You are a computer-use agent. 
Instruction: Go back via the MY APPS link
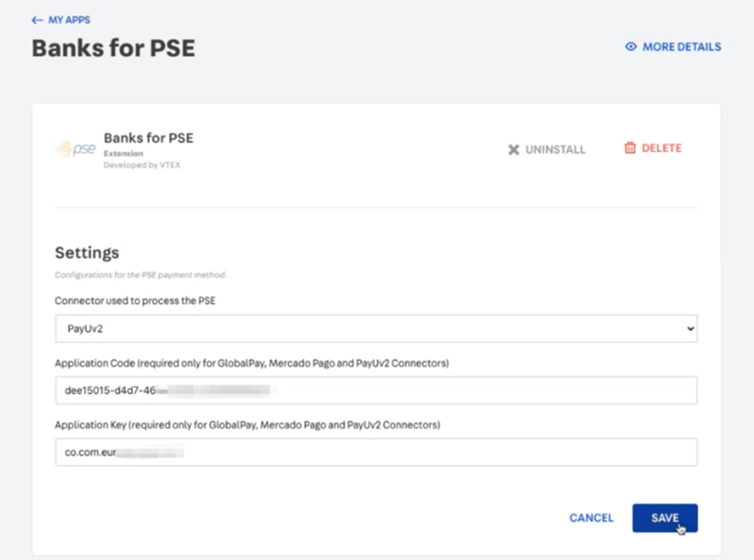69,21
